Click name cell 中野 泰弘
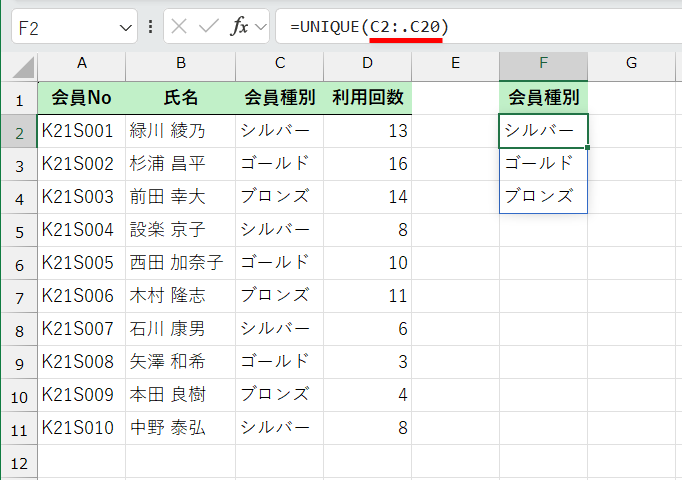Screen dimensions: 682x480 [181, 428]
